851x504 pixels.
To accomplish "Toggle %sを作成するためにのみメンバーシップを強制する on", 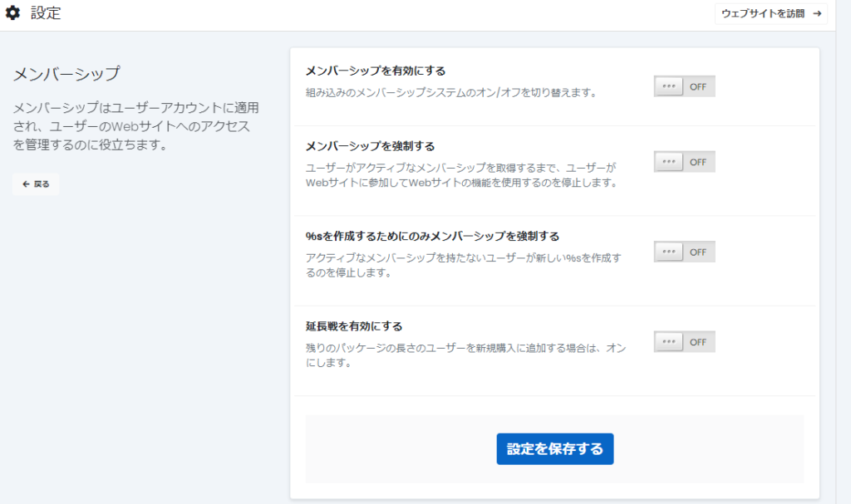I will click(x=684, y=252).
